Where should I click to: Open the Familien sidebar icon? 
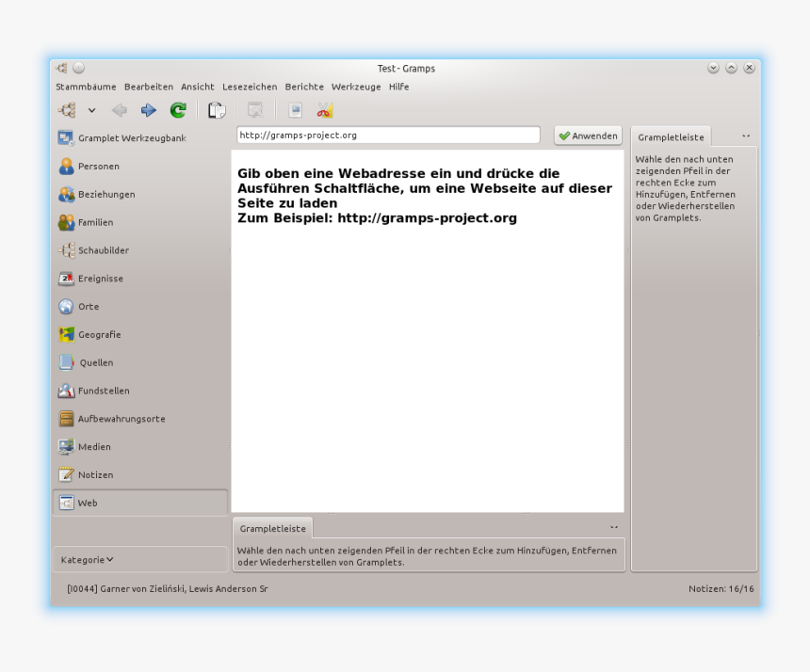coord(66,222)
